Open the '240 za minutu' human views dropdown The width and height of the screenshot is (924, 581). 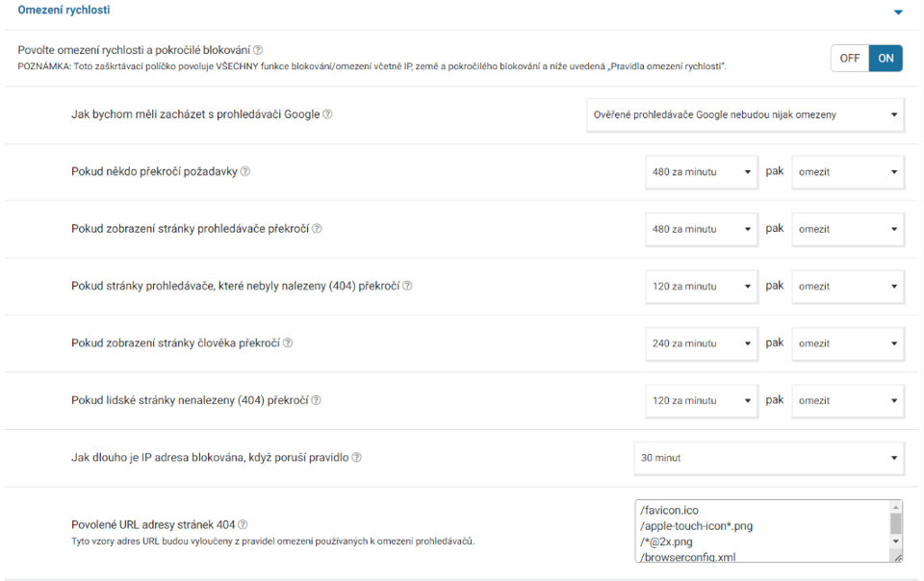(x=702, y=343)
